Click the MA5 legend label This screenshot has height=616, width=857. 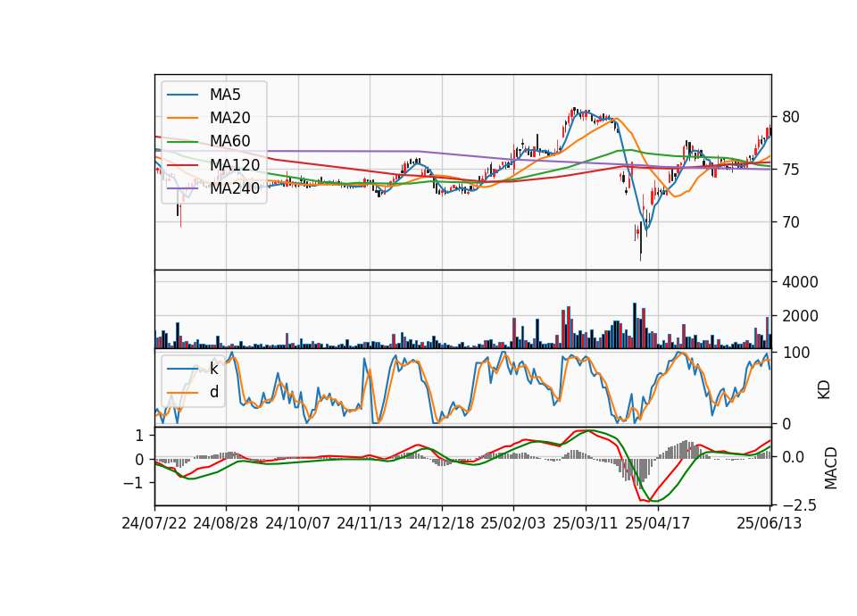(x=225, y=95)
